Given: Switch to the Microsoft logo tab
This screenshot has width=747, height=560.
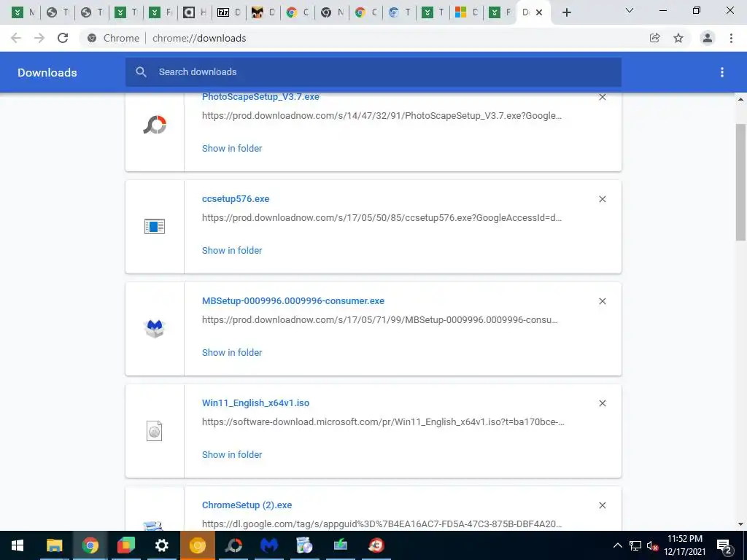Looking at the screenshot, I should click(x=466, y=12).
